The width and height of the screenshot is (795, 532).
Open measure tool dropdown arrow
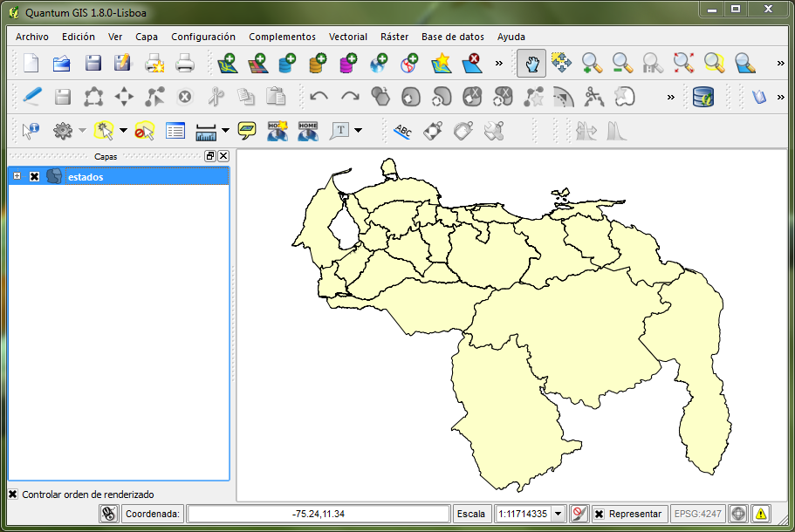coord(226,131)
